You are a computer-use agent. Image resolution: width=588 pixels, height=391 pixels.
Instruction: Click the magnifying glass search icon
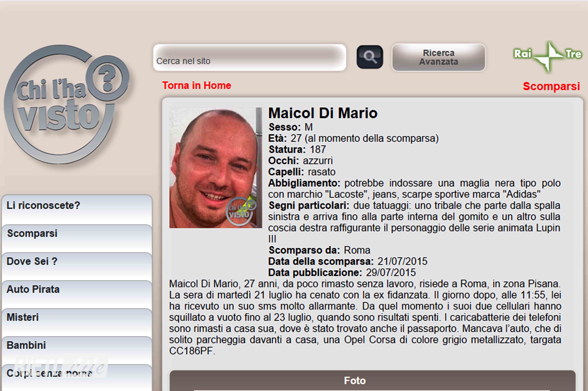click(370, 57)
